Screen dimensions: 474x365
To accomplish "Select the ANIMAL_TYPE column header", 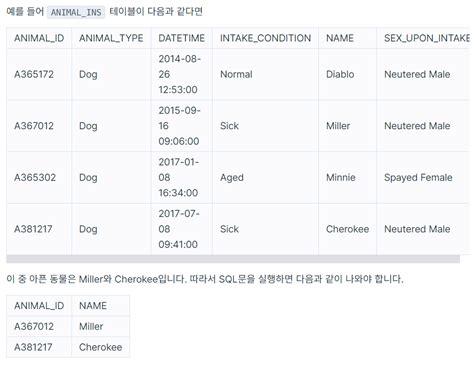I will click(111, 38).
